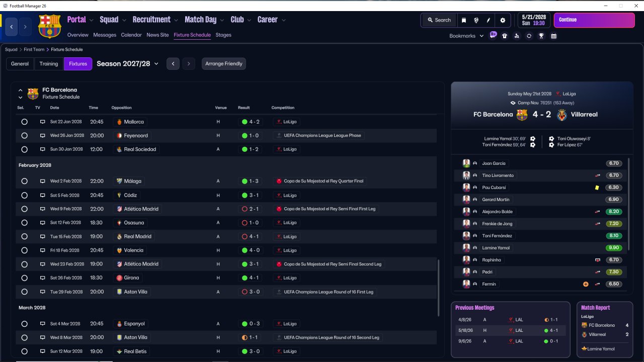
Task: Click the TV icon on the Real Madrid row
Action: (x=42, y=236)
